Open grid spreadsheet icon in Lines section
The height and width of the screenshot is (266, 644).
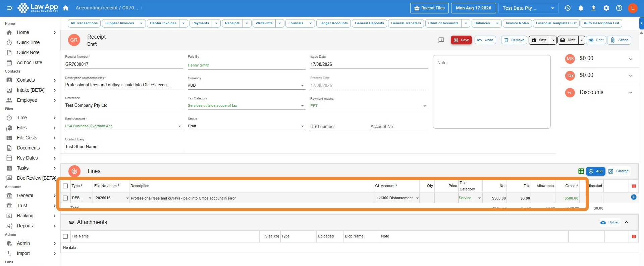[581, 171]
